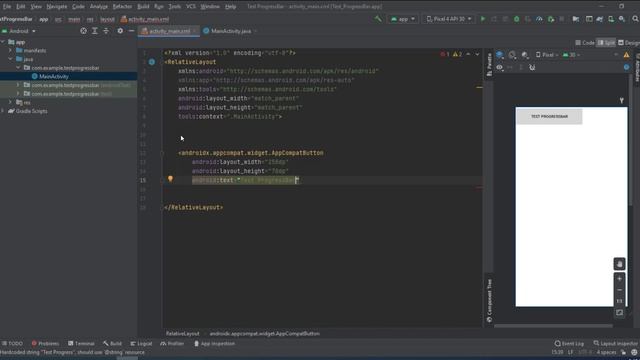Select the activity_main.xml editor tab
The image size is (640, 360).
click(169, 31)
